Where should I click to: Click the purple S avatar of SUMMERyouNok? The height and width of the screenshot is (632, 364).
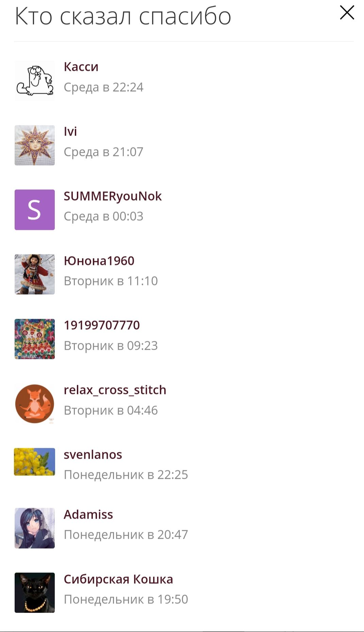coord(35,210)
